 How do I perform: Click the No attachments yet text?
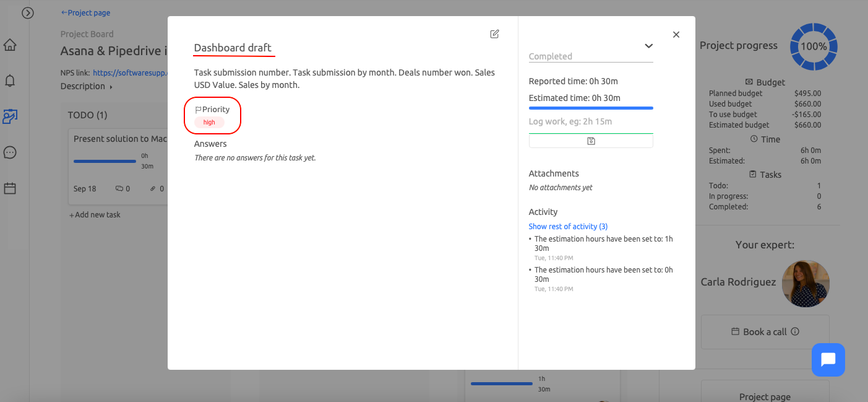tap(561, 188)
